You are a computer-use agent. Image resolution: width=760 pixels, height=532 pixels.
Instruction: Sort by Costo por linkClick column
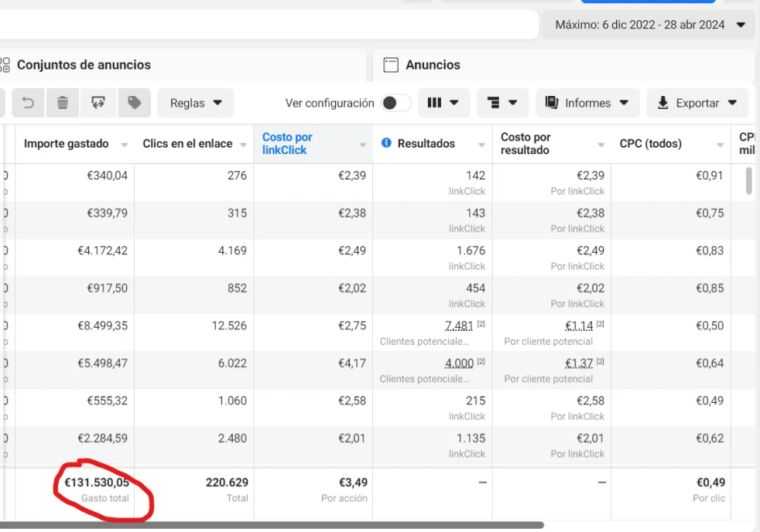click(287, 144)
